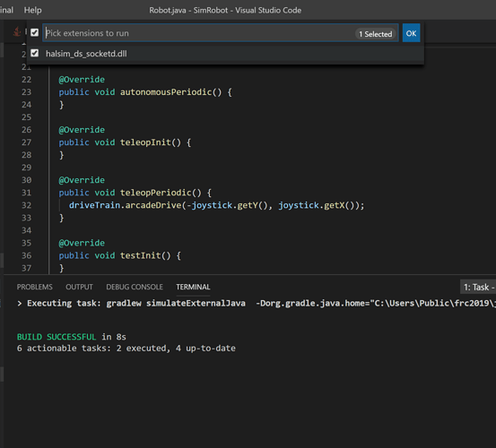496x448 pixels.
Task: Toggle the select-all extensions checkbox
Action: [x=34, y=32]
